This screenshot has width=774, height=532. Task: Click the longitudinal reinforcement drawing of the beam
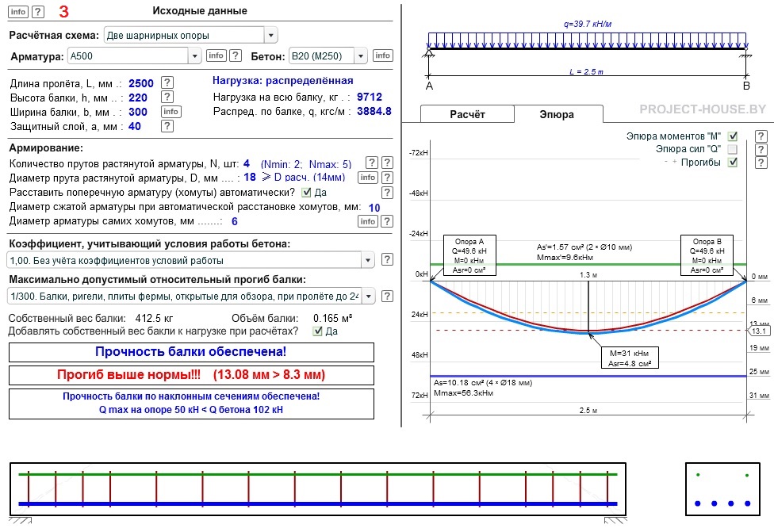tap(318, 489)
